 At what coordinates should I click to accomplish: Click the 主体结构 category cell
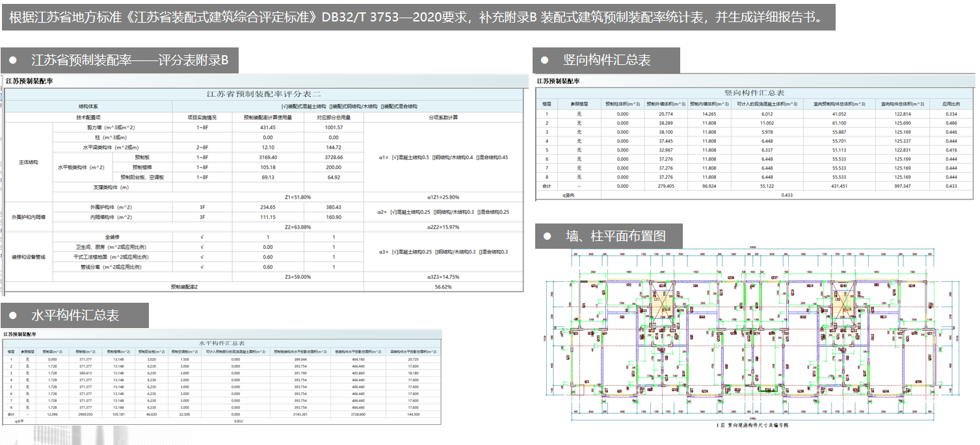click(29, 162)
